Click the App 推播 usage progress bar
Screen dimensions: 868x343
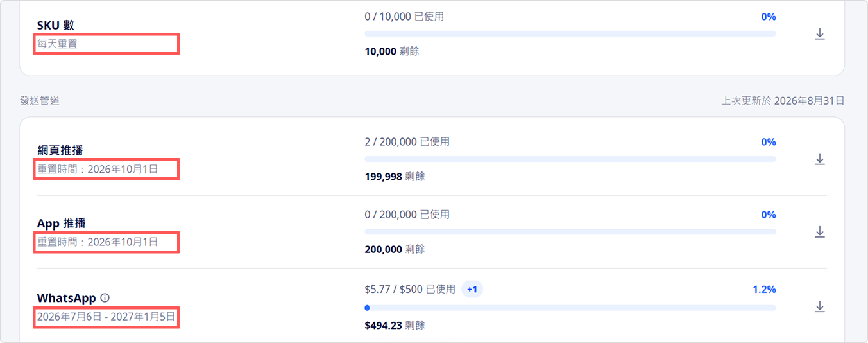570,232
